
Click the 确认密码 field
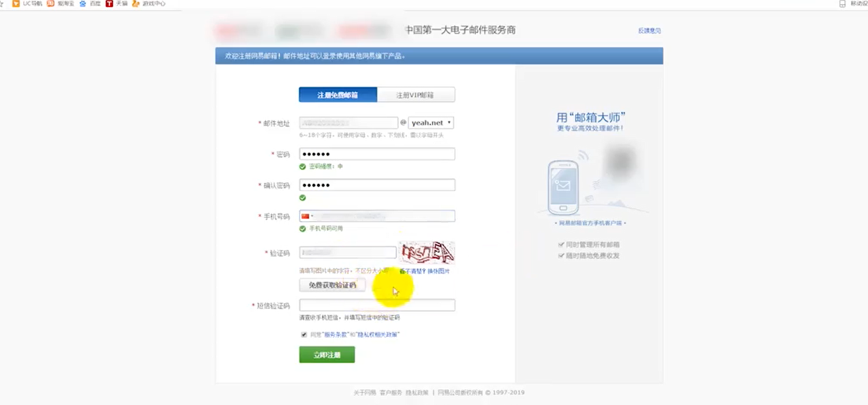[377, 185]
